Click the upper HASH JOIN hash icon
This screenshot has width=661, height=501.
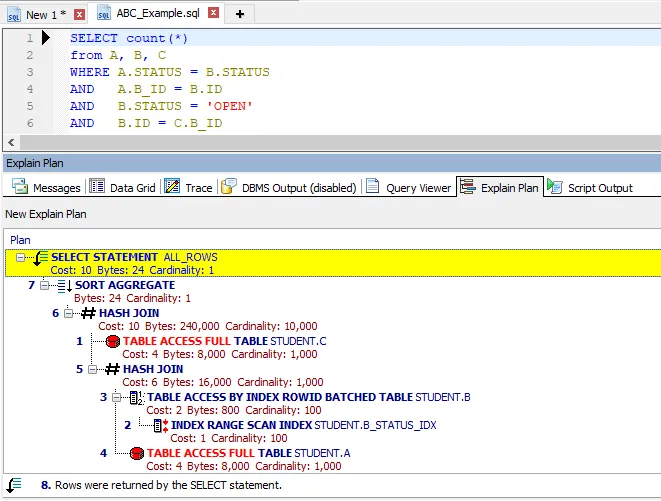[x=88, y=314]
